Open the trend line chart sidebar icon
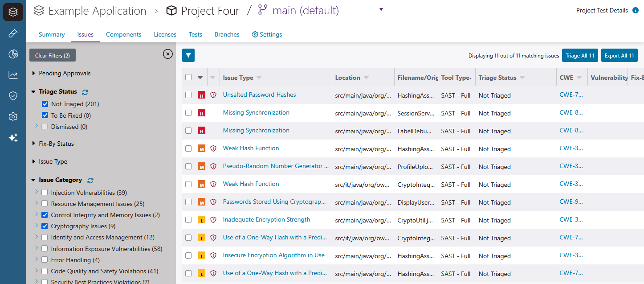This screenshot has height=284, width=644. (x=13, y=75)
